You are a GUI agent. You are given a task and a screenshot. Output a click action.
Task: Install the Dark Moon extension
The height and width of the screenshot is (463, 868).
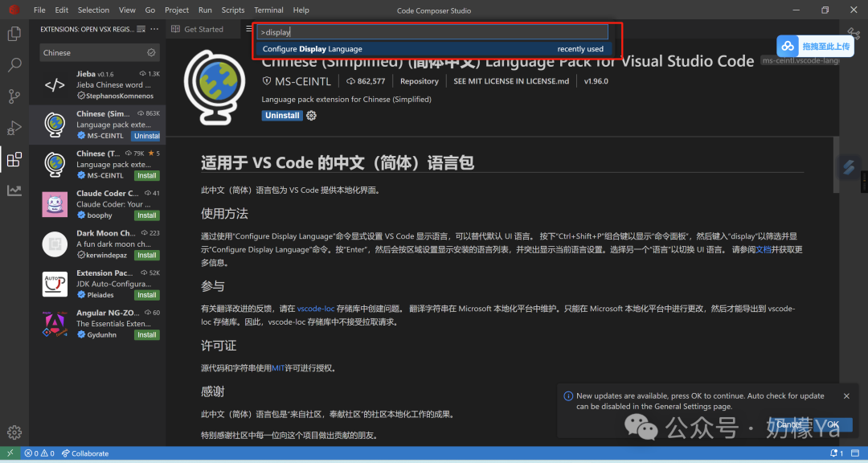pos(147,256)
